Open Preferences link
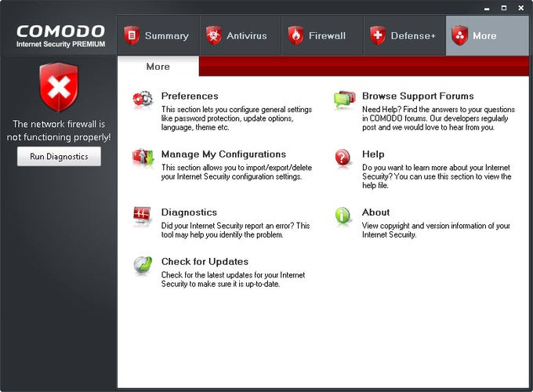This screenshot has width=533, height=392. coord(190,96)
